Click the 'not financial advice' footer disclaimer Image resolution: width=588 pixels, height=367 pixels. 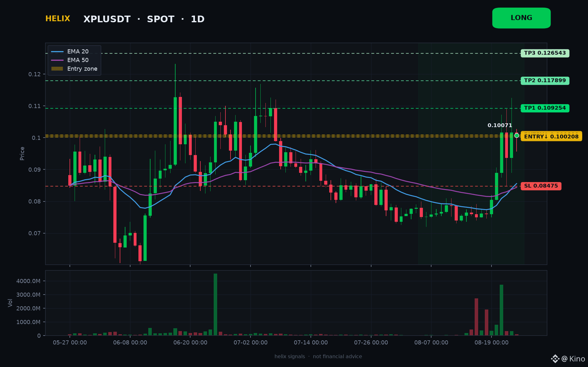point(337,357)
